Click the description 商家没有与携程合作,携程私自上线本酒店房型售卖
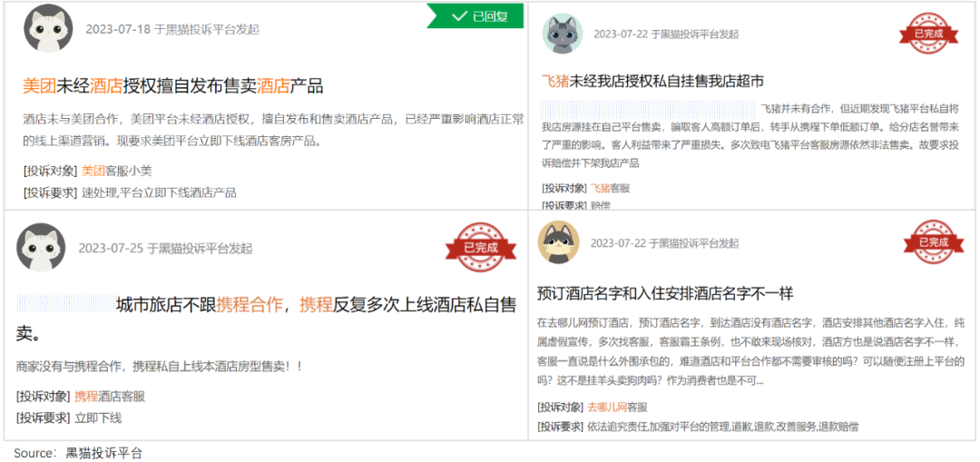980x462 pixels. point(160,367)
